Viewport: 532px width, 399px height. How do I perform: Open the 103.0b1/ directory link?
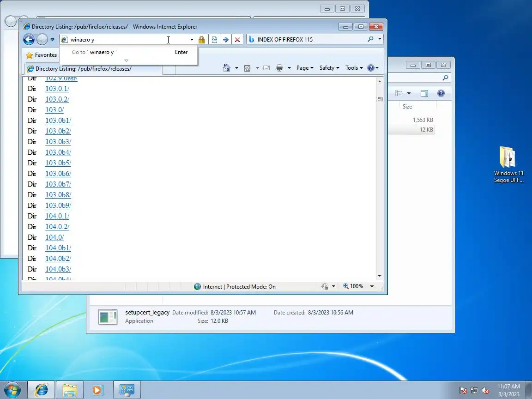point(58,121)
